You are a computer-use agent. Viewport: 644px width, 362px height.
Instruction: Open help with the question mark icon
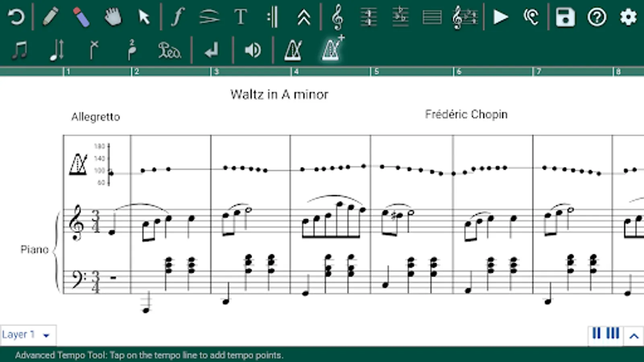(x=597, y=17)
